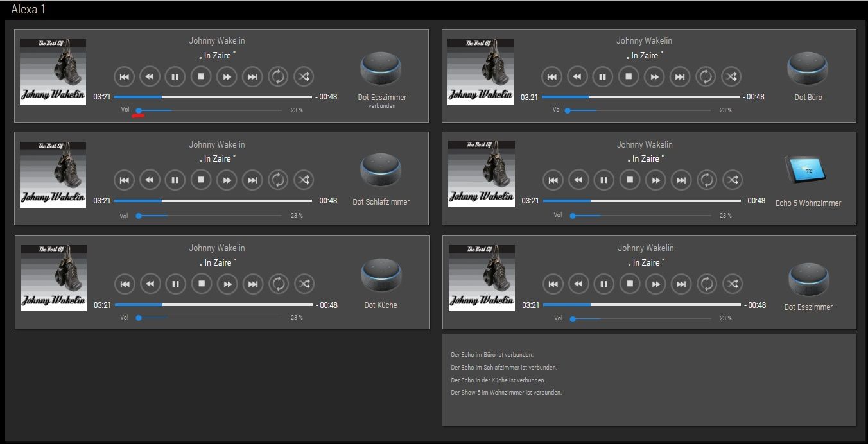The height and width of the screenshot is (444, 868).
Task: Stop playback on Dot Küche
Action: [202, 284]
